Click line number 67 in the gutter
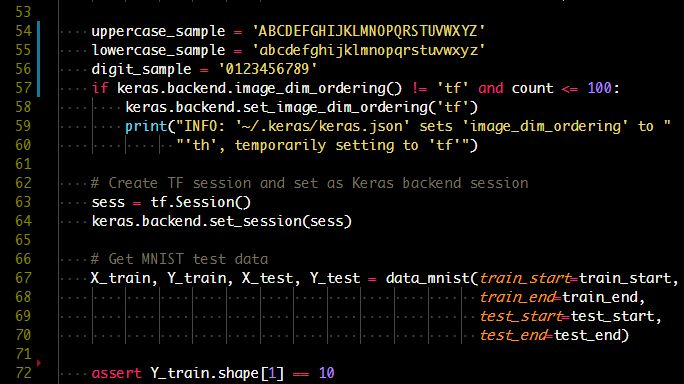This screenshot has height=384, width=684. coord(23,278)
